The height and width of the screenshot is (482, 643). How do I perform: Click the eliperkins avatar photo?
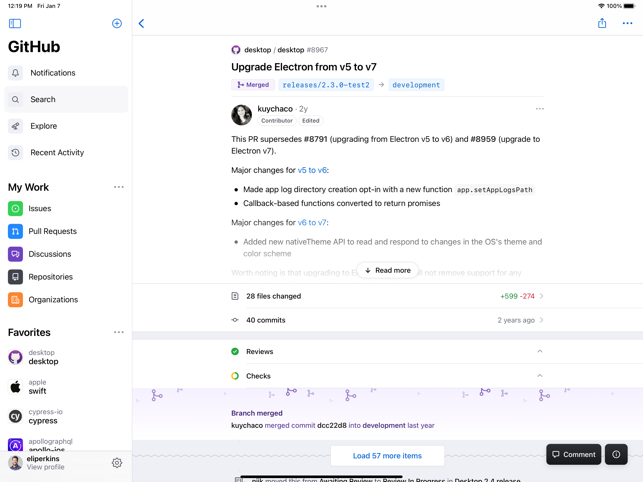pos(15,463)
